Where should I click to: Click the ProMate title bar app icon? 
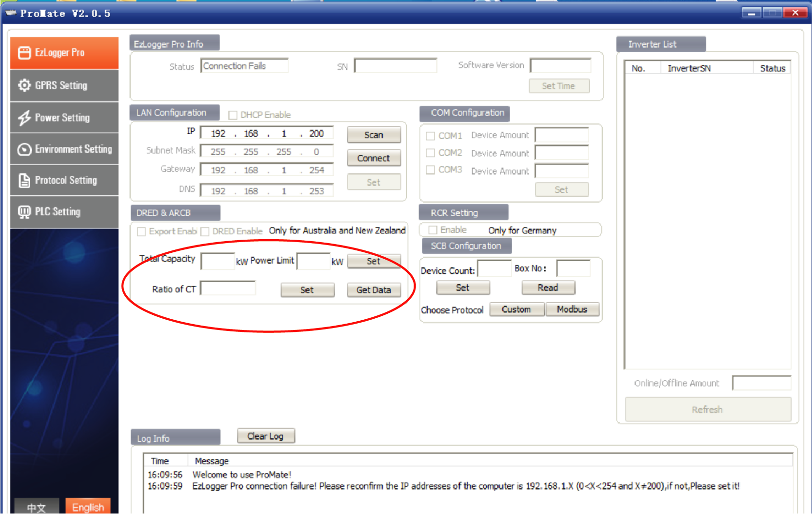pos(11,13)
